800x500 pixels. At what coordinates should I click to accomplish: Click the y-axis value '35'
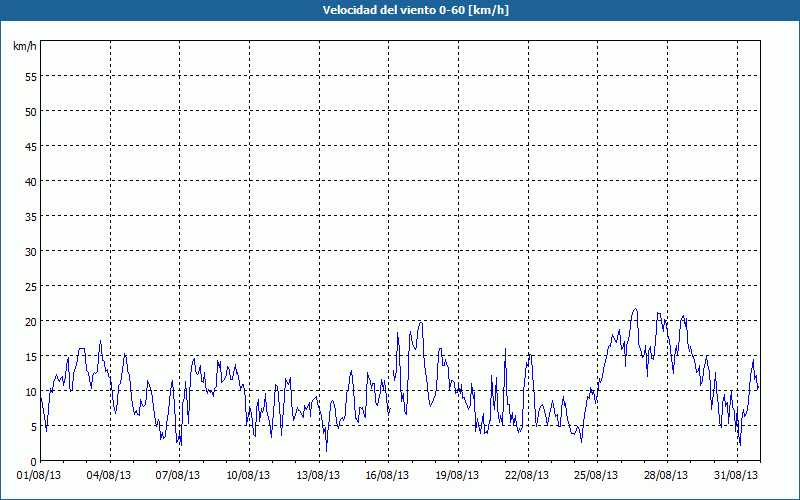[x=31, y=216]
